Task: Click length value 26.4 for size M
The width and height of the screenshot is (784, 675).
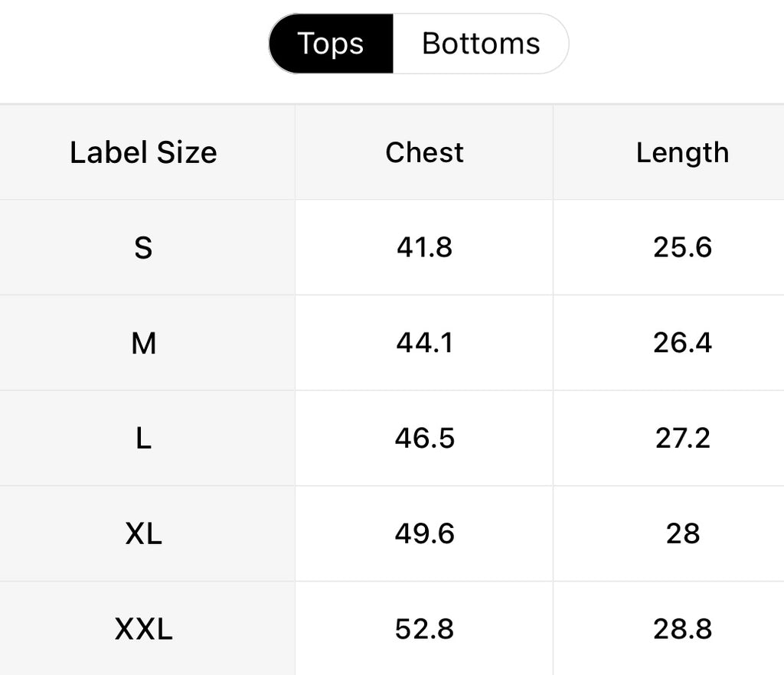Action: pyautogui.click(x=682, y=343)
